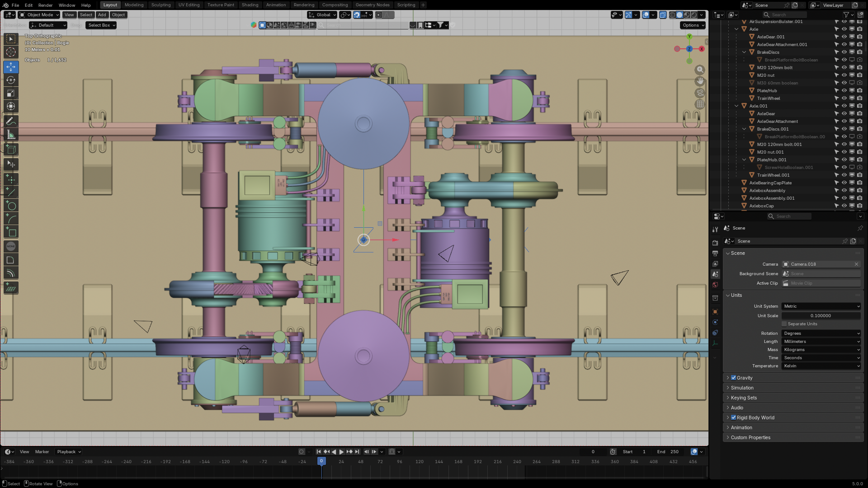Open the World properties tab
Screen dimensions: 868x488
point(715,285)
